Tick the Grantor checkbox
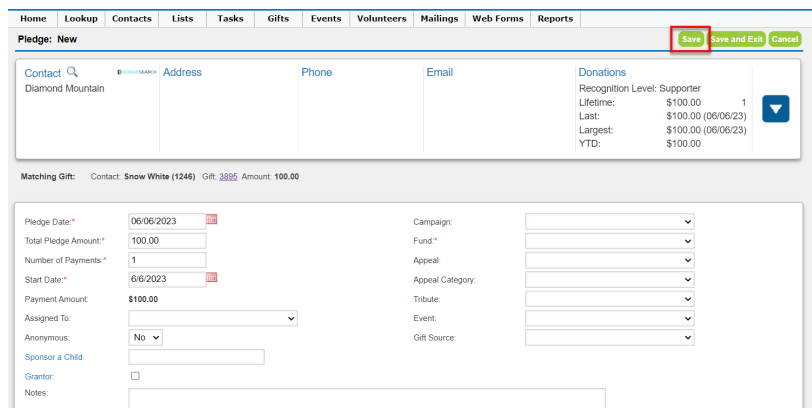812x412 pixels. pos(135,376)
